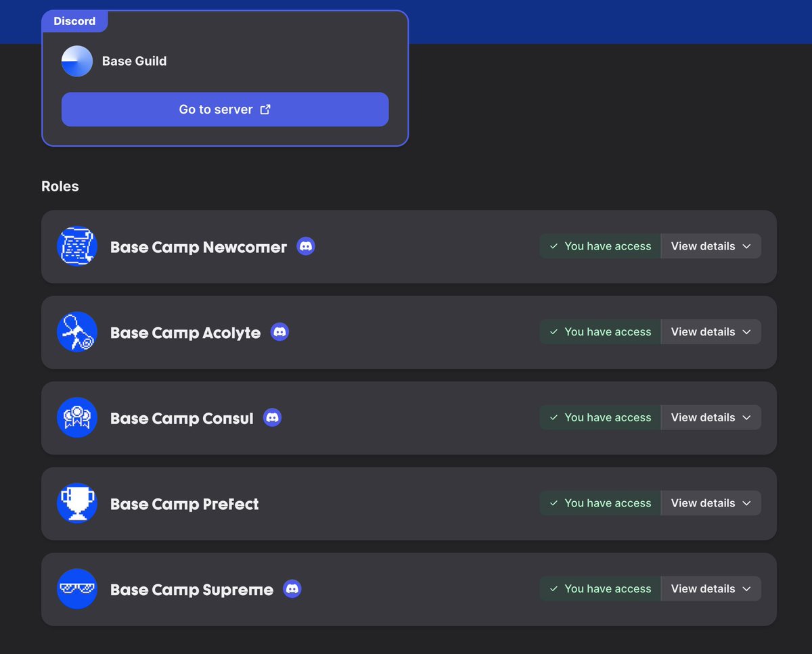Click the Base Camp Supreme sunglasses icon
The height and width of the screenshot is (654, 812).
coord(77,589)
